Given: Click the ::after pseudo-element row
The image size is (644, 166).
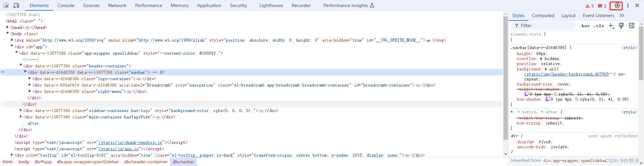Looking at the screenshot, I should [31, 123].
